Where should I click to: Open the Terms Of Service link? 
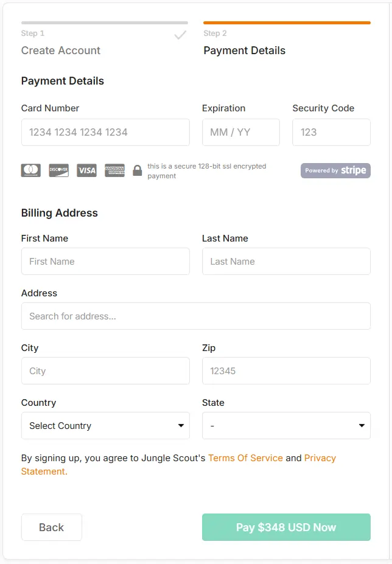tap(245, 458)
